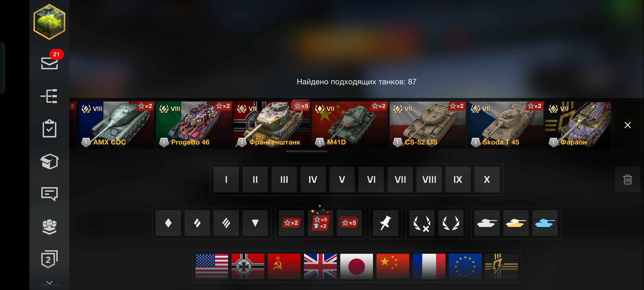Screen dimensions: 644x290
Task: Toggle the x5 star bonus filter
Action: [x=349, y=223]
